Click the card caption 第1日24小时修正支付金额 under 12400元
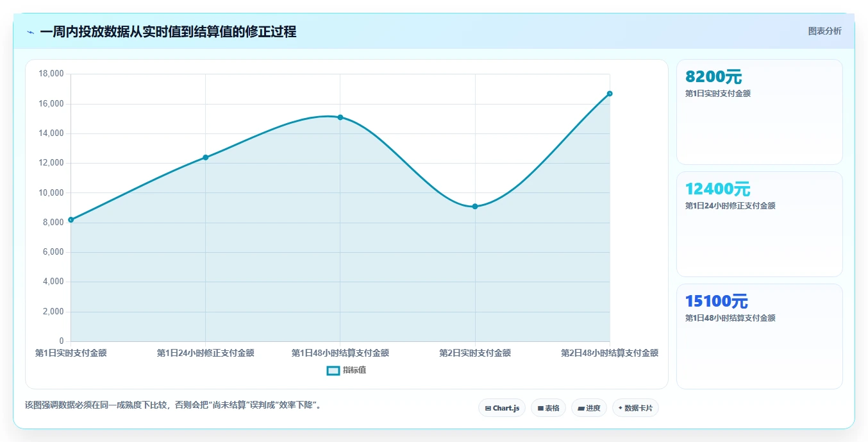The width and height of the screenshot is (868, 442). tap(730, 206)
